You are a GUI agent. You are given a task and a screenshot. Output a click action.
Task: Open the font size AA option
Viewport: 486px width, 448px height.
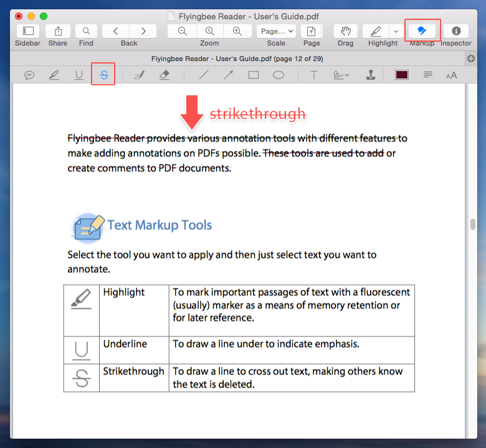[x=451, y=75]
